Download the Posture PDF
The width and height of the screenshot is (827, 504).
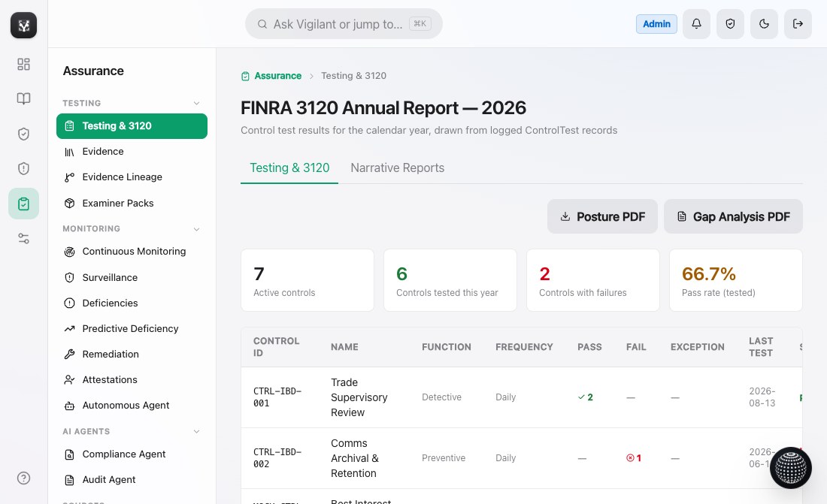pos(602,216)
